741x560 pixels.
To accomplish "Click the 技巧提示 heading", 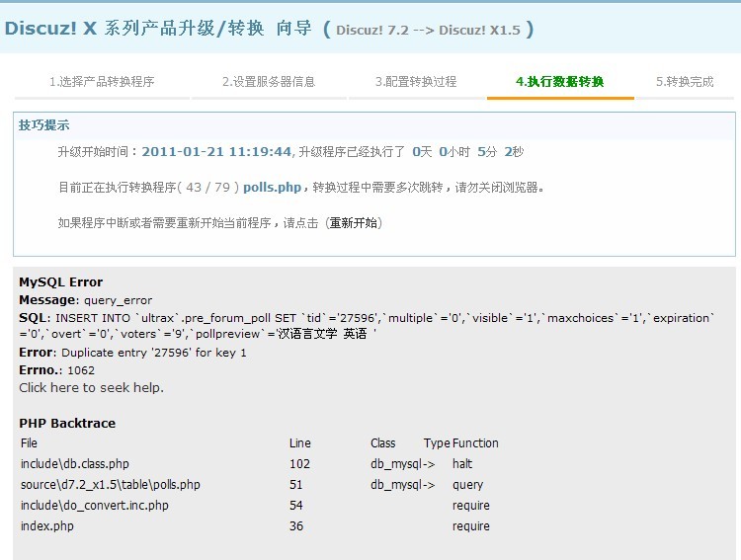I will 43,125.
